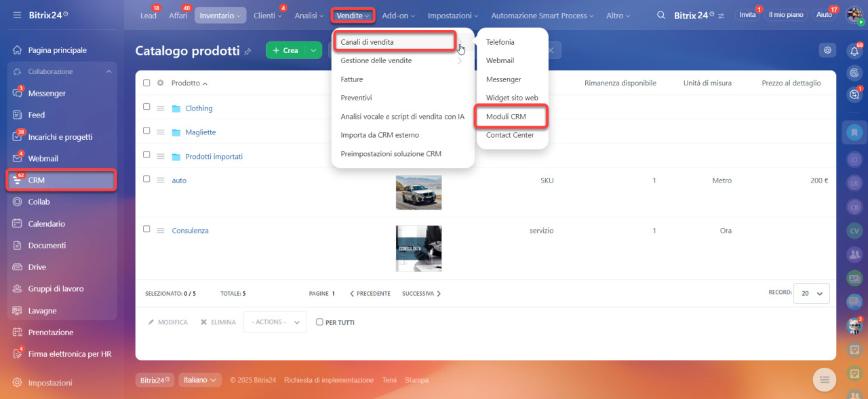The height and width of the screenshot is (399, 868).
Task: Open the hamburger menu beside Bitrix24 logo
Action: click(17, 15)
